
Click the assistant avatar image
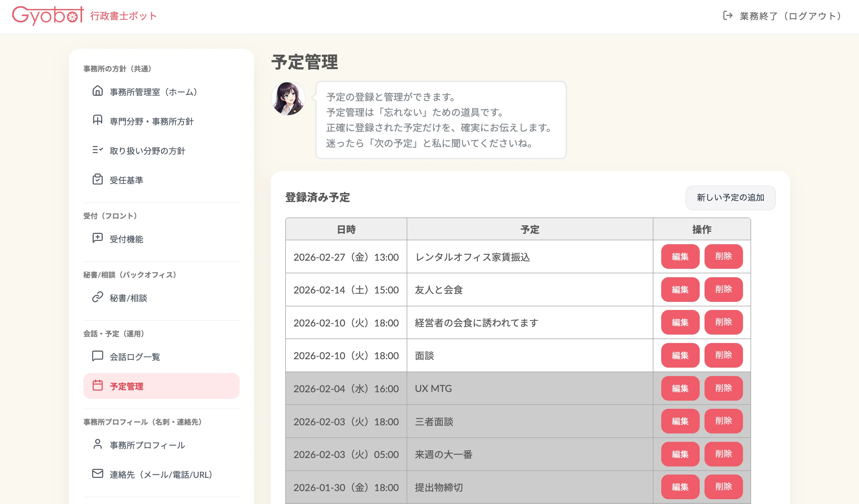tap(288, 99)
